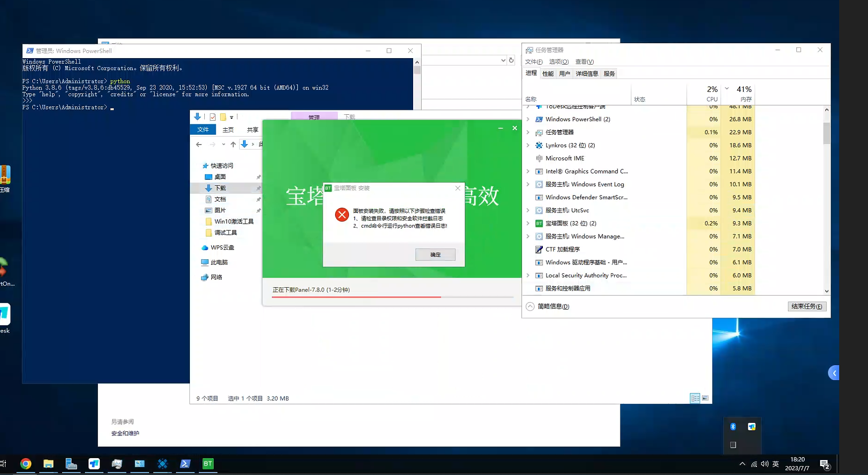This screenshot has height=475, width=868.
Task: Click 确定 button in error dialog
Action: (435, 254)
